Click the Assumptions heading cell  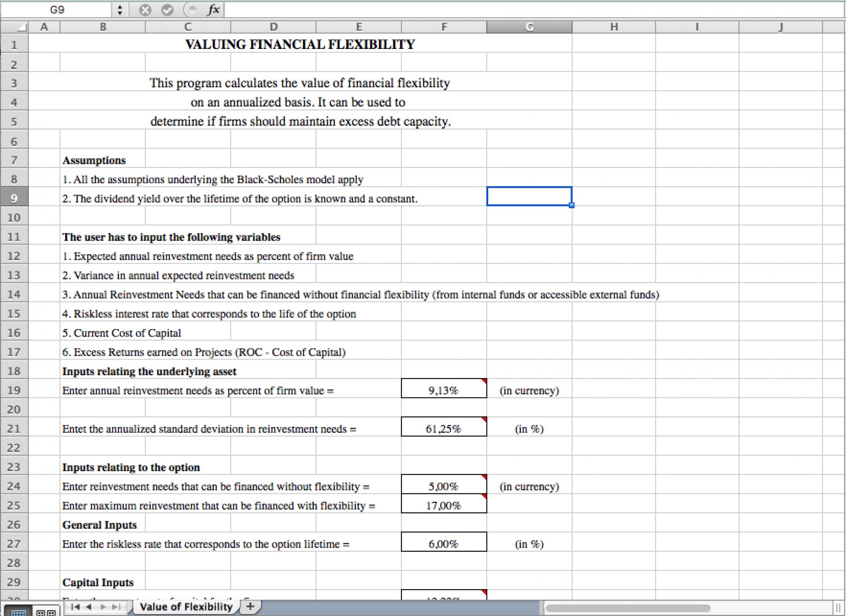[94, 160]
